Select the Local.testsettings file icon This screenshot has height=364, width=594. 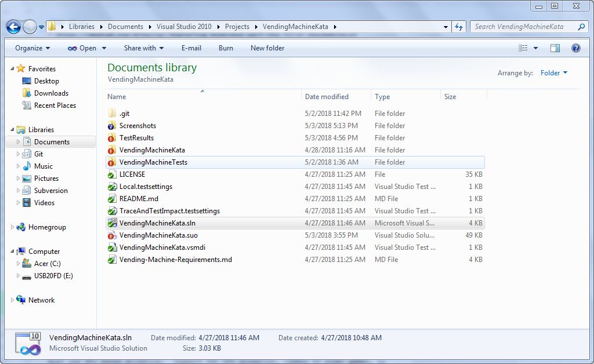click(x=112, y=187)
